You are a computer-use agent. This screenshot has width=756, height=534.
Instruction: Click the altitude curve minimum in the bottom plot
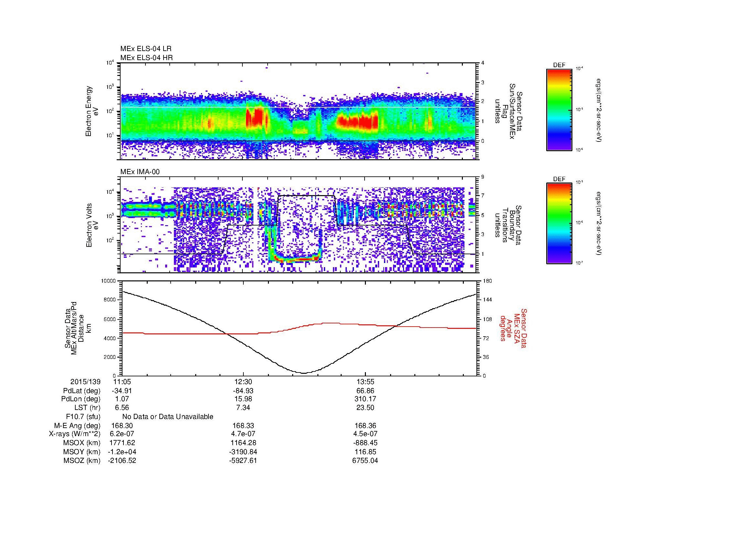(x=303, y=373)
